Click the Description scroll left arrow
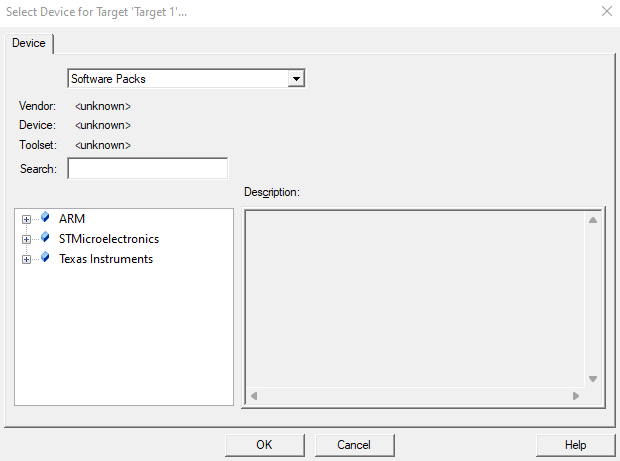The height and width of the screenshot is (461, 620). click(254, 396)
